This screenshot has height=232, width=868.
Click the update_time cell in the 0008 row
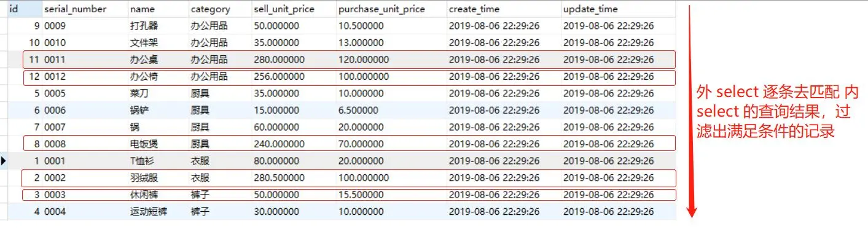click(608, 144)
